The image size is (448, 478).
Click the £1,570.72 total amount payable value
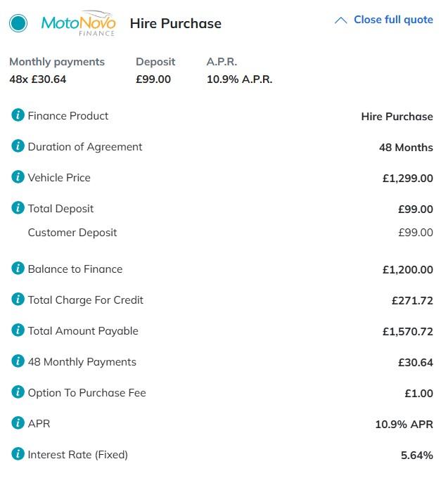tap(408, 331)
